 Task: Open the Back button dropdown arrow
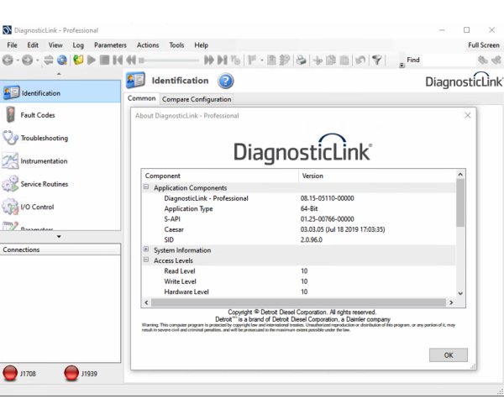tap(18, 60)
